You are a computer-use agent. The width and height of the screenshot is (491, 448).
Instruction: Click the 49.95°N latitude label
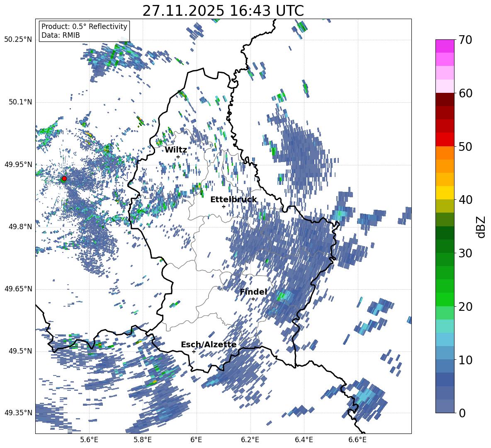pyautogui.click(x=18, y=165)
